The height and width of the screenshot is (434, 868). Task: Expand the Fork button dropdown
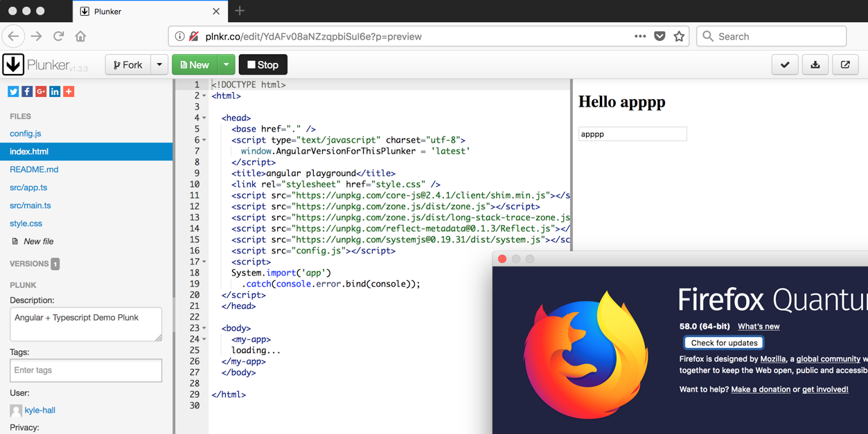[159, 64]
